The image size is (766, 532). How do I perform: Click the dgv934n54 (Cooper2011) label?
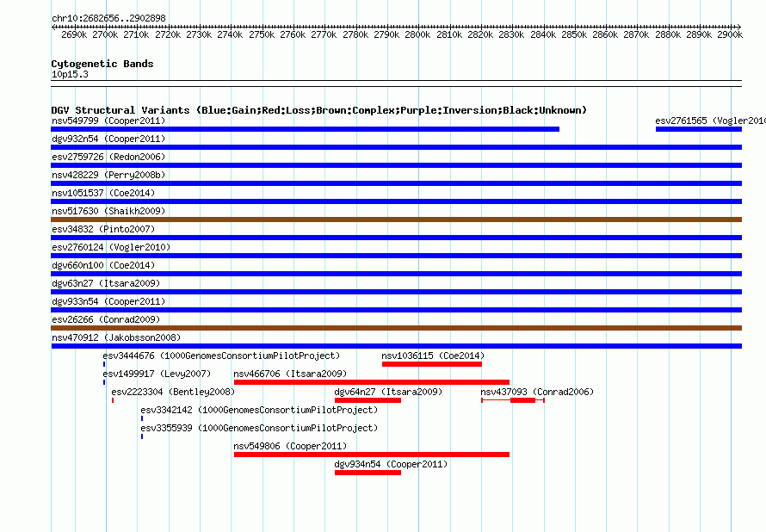coord(391,464)
